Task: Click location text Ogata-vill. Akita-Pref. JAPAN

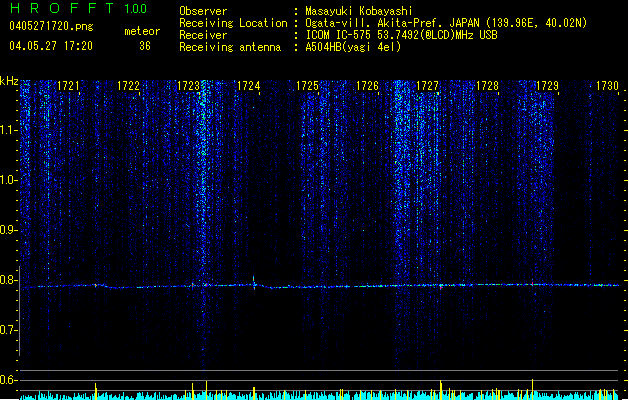Action: [394, 23]
